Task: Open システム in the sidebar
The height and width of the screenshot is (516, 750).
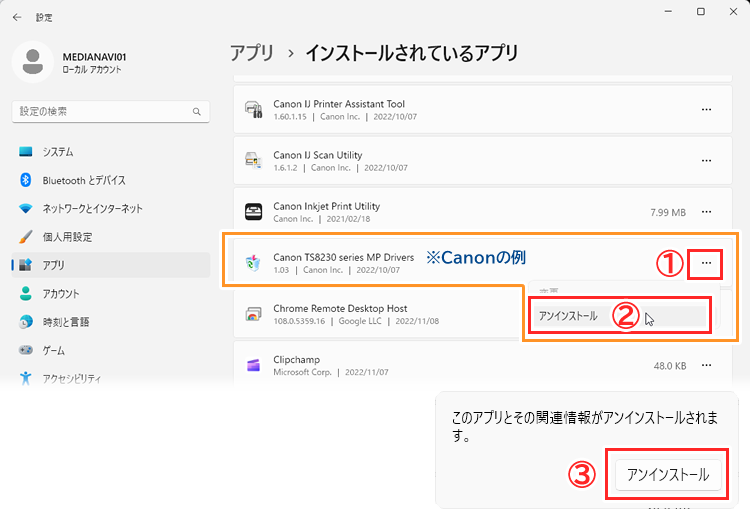Action: tap(110, 152)
